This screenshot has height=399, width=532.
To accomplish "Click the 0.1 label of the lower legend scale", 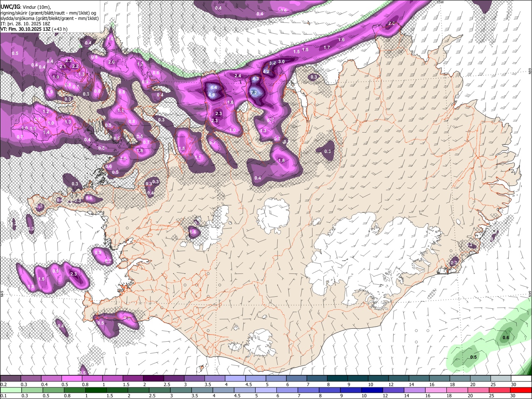I will click(x=3, y=396).
